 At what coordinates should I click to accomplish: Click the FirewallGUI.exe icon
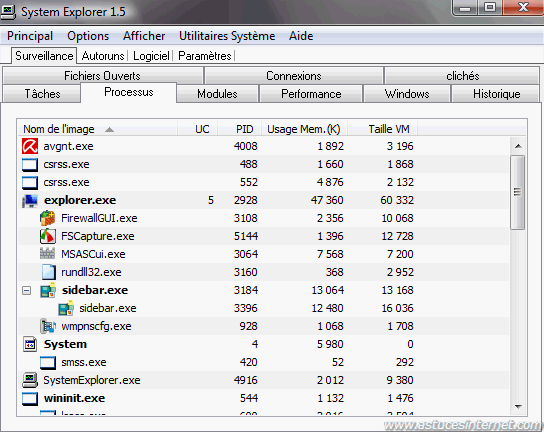[48, 218]
